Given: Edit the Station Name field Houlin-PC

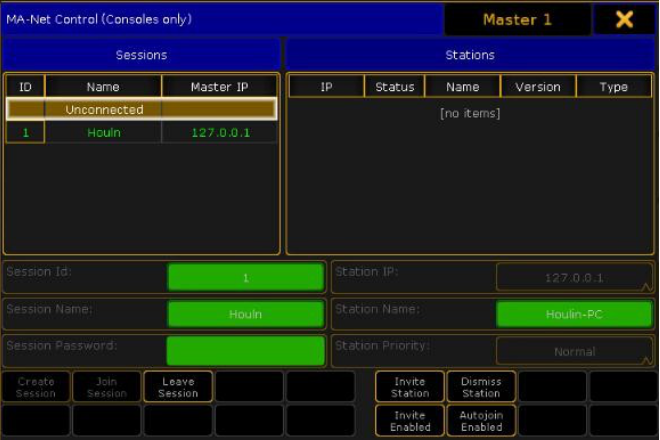Looking at the screenshot, I should pyautogui.click(x=574, y=314).
